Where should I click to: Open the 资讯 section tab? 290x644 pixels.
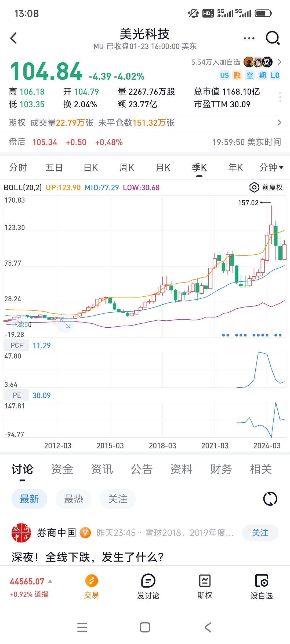click(x=102, y=469)
